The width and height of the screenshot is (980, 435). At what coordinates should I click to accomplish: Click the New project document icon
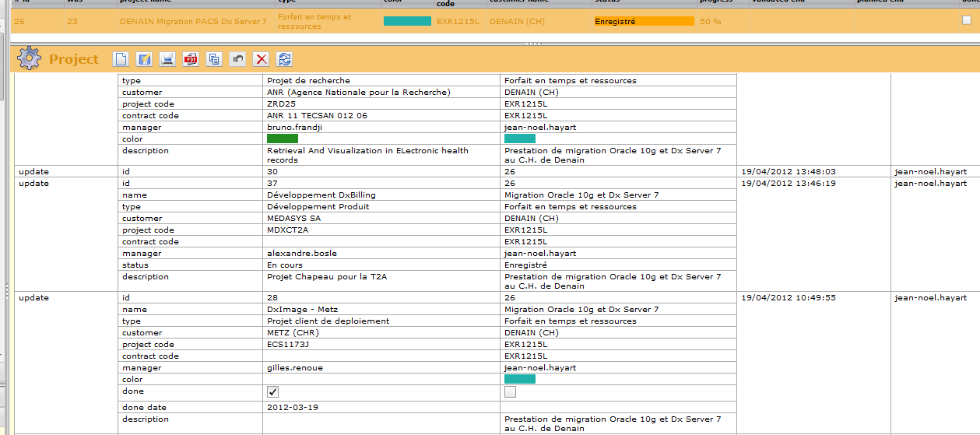pos(121,59)
